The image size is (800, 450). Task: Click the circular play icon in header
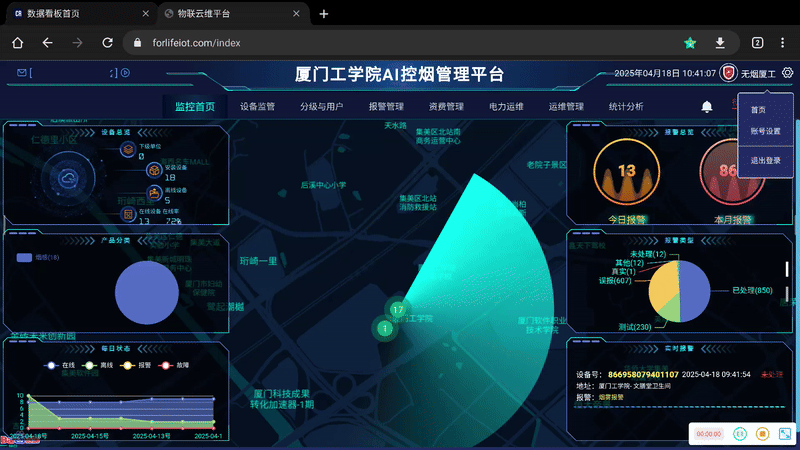pyautogui.click(x=125, y=73)
